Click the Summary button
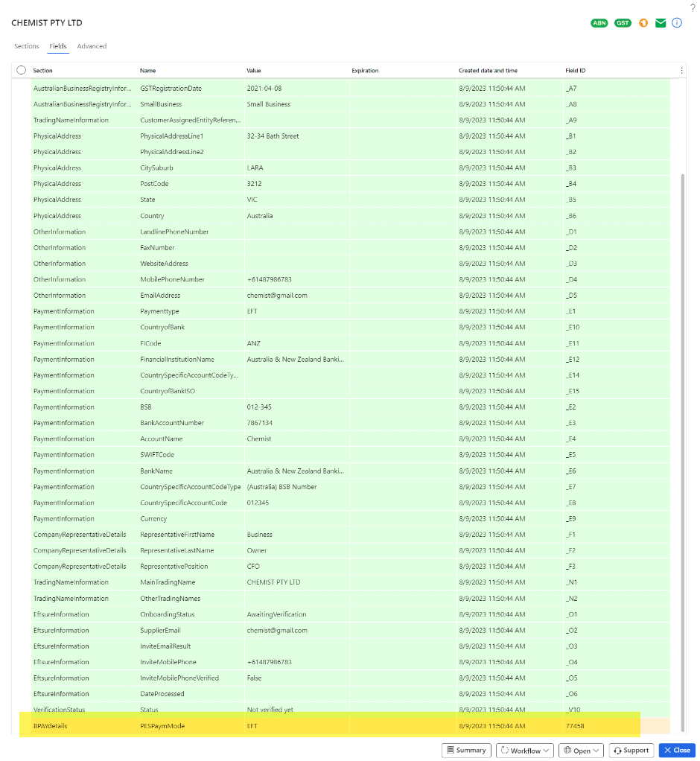700x761 pixels. tap(466, 751)
